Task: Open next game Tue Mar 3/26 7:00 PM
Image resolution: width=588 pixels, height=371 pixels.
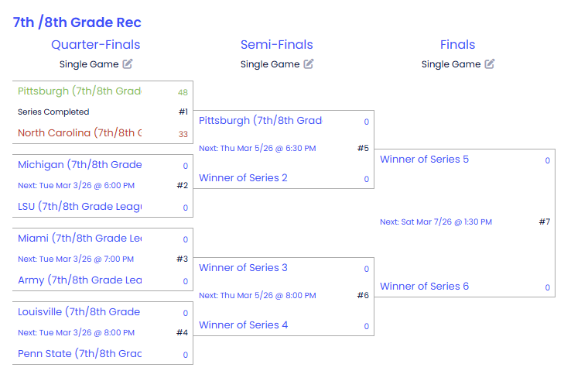Action: click(x=76, y=259)
